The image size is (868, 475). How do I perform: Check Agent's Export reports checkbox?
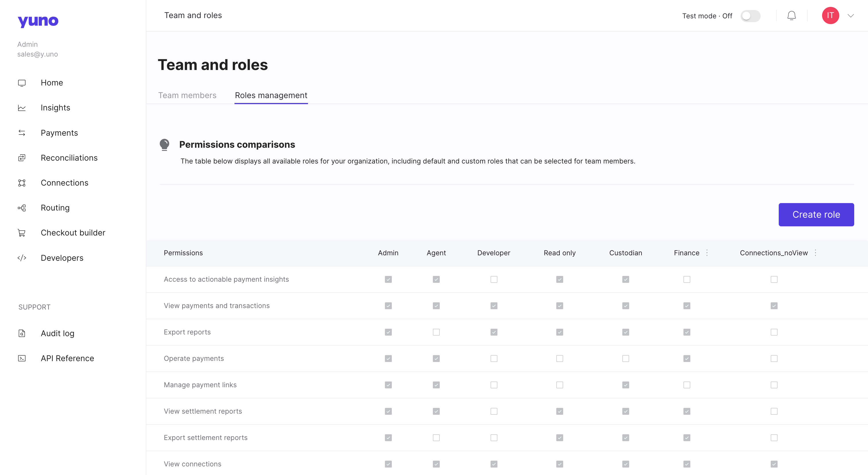(436, 332)
